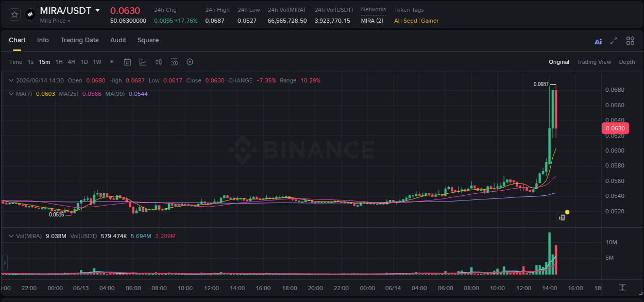644x302 pixels.
Task: Select the Gainer token tag
Action: tap(430, 21)
